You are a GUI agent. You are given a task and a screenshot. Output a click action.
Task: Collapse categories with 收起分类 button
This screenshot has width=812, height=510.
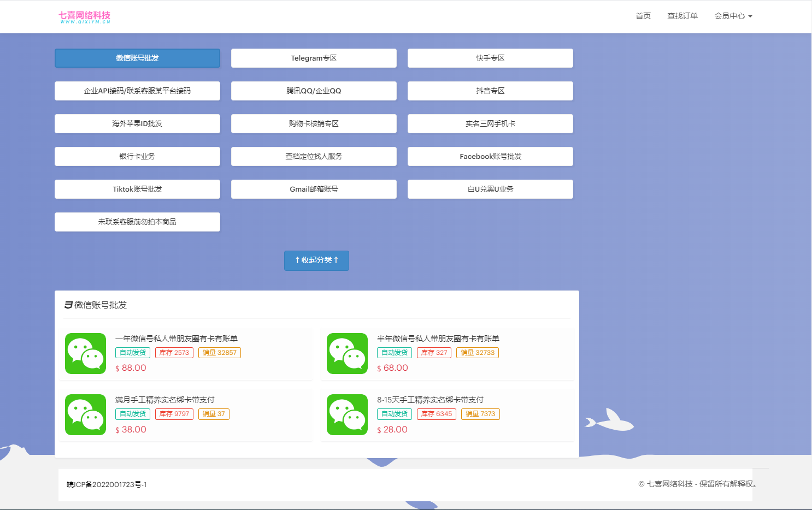[316, 260]
